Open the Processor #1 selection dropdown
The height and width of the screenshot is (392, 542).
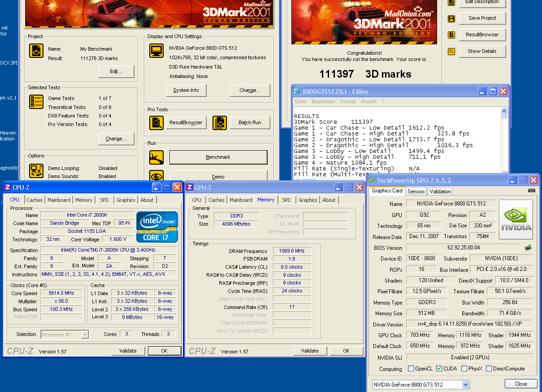click(85, 334)
